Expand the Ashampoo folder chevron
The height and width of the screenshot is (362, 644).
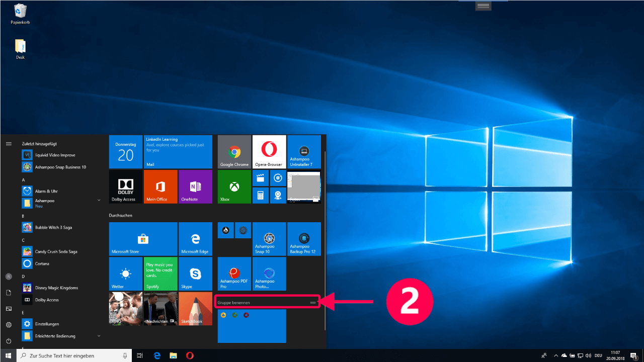coord(99,200)
